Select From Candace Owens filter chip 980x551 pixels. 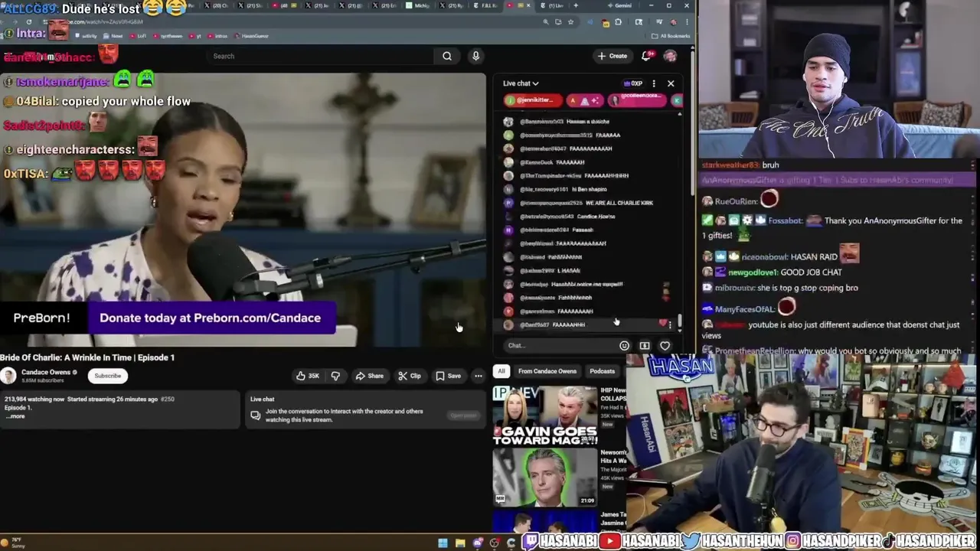point(547,371)
